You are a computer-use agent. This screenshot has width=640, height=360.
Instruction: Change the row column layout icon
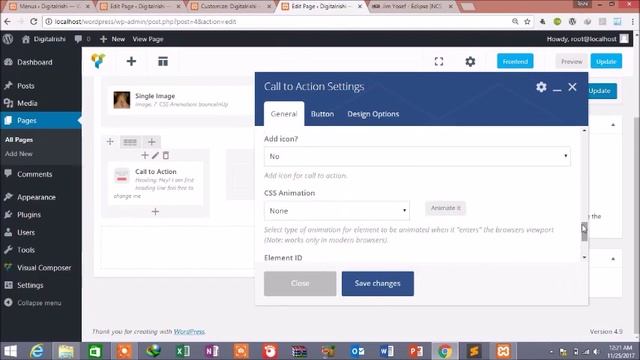click(130, 142)
